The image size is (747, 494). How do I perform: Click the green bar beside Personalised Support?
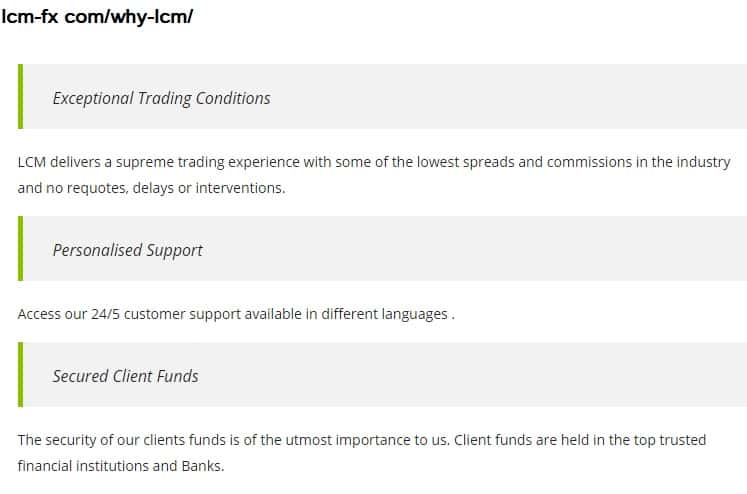[21, 249]
